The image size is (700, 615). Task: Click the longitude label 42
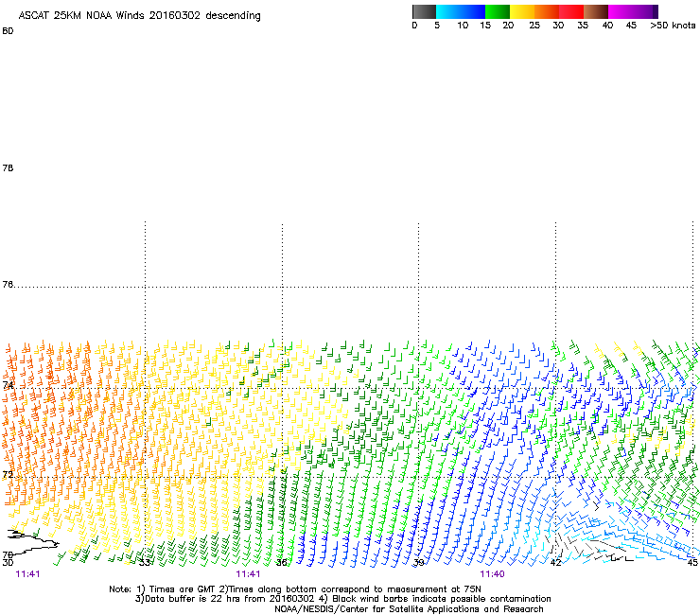(x=555, y=563)
